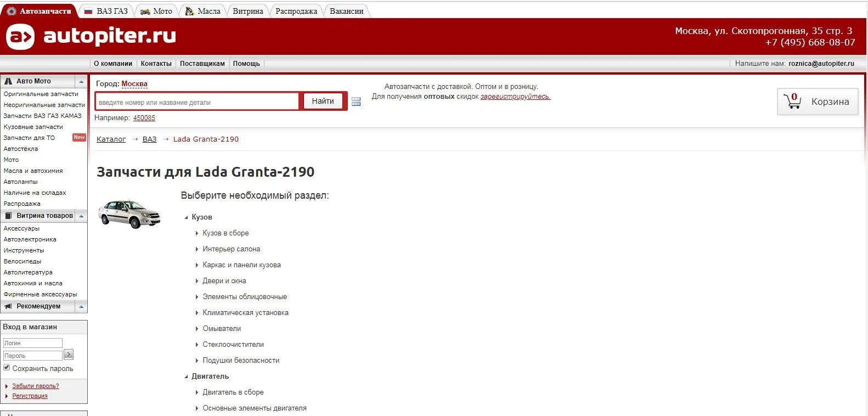
Task: Open the Помощь menu item
Action: 246,64
